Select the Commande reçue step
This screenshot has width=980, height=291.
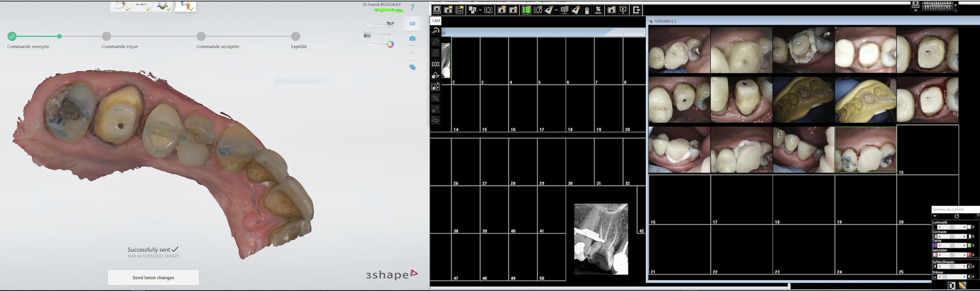[106, 36]
